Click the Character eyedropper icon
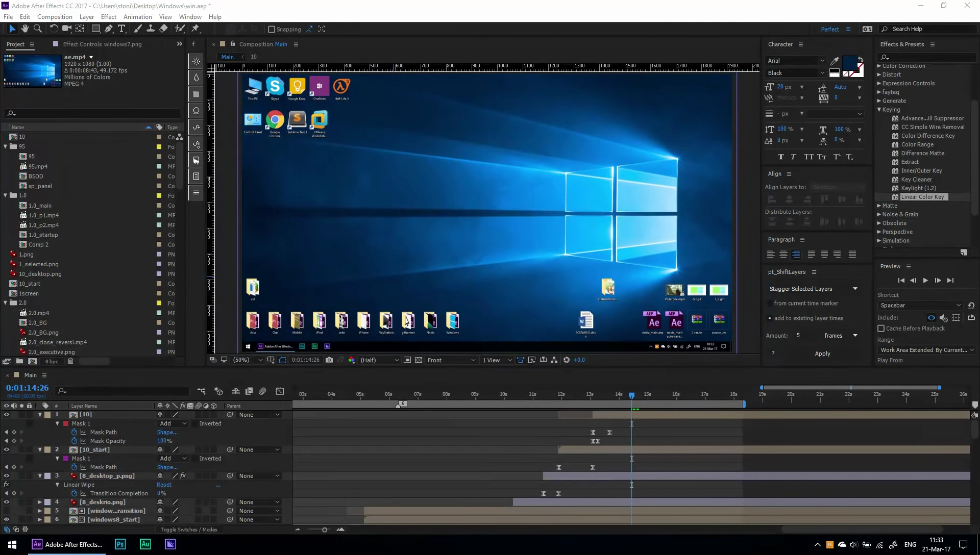Screen dimensions: 980x555 [835, 61]
